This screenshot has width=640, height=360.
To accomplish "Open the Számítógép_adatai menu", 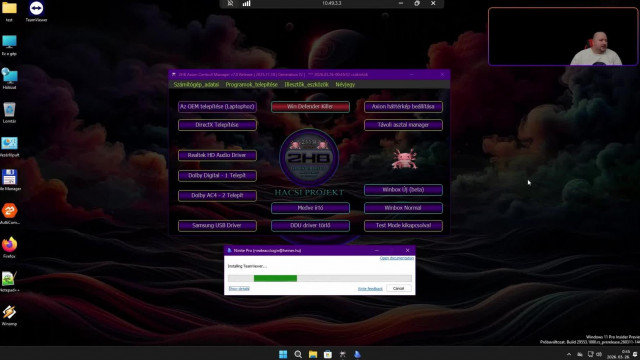I will (196, 84).
